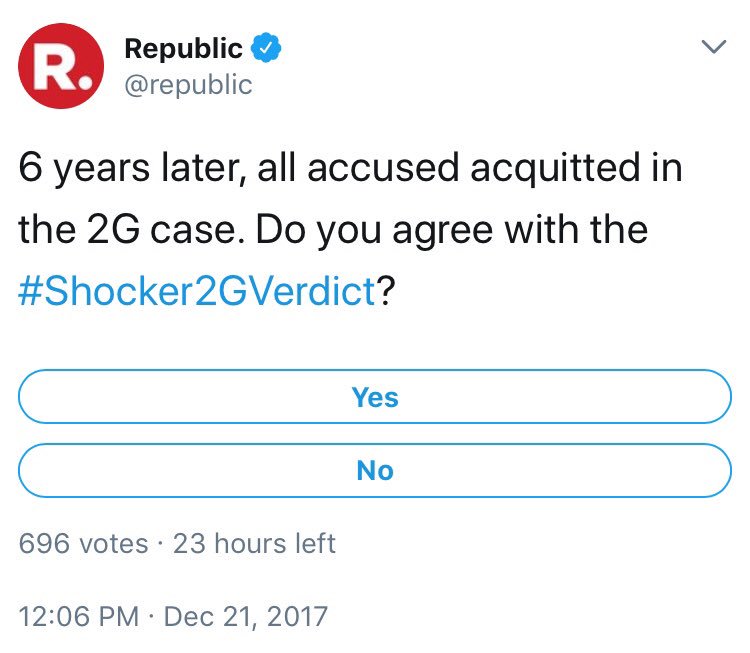This screenshot has height=653, width=750.
Task: Open the @republic handle link
Action: 188,86
